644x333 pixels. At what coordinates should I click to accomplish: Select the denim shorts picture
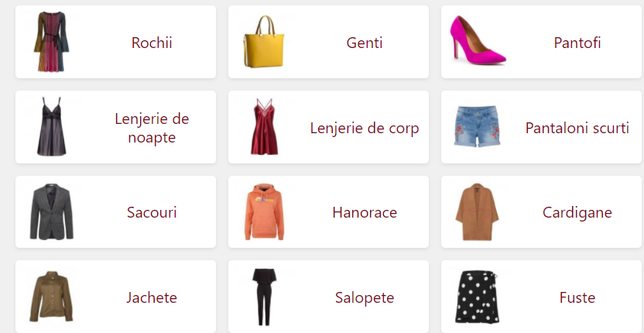[477, 127]
